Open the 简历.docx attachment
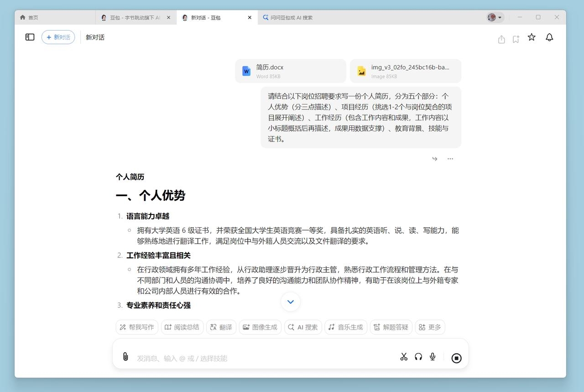The width and height of the screenshot is (584, 392). point(291,71)
